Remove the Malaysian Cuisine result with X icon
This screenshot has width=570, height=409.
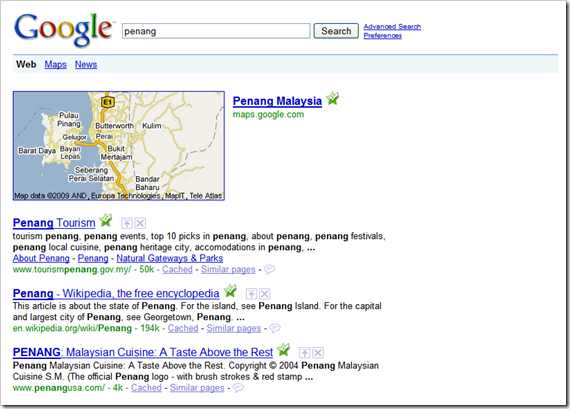(x=318, y=352)
